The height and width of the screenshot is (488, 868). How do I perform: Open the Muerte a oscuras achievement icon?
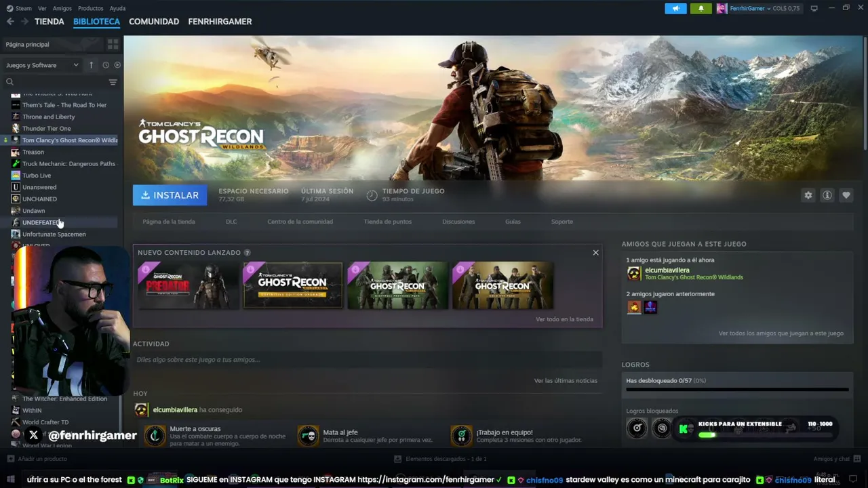click(x=155, y=435)
